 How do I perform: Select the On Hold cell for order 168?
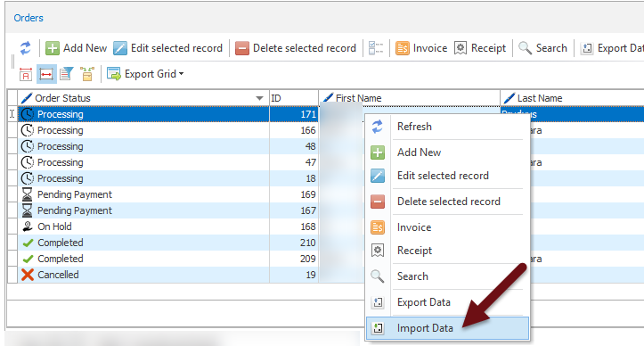(x=143, y=227)
